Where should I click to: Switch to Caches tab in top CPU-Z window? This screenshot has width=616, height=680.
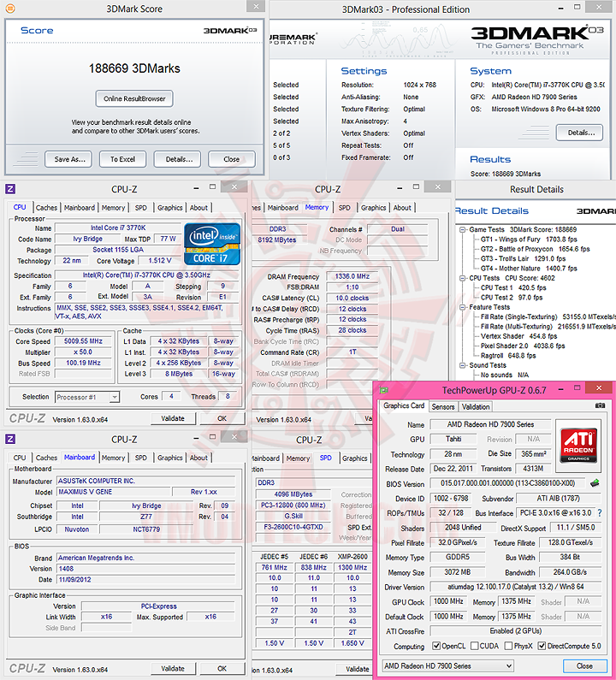[x=46, y=208]
